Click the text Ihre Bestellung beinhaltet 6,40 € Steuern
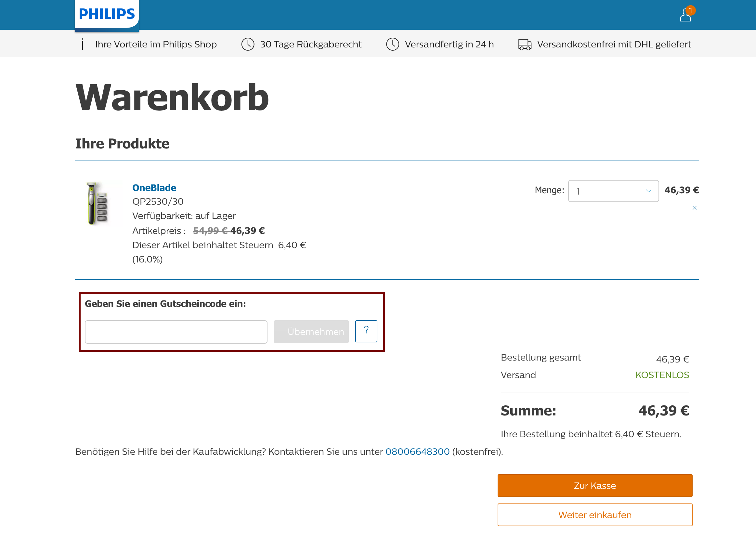Screen dimensions: 756x547 (591, 434)
